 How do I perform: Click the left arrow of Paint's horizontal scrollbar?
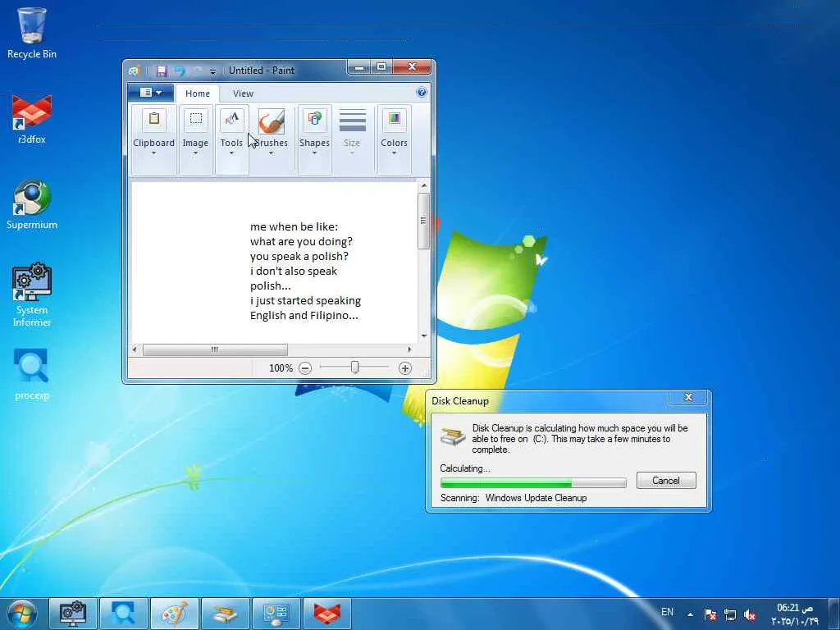point(135,349)
